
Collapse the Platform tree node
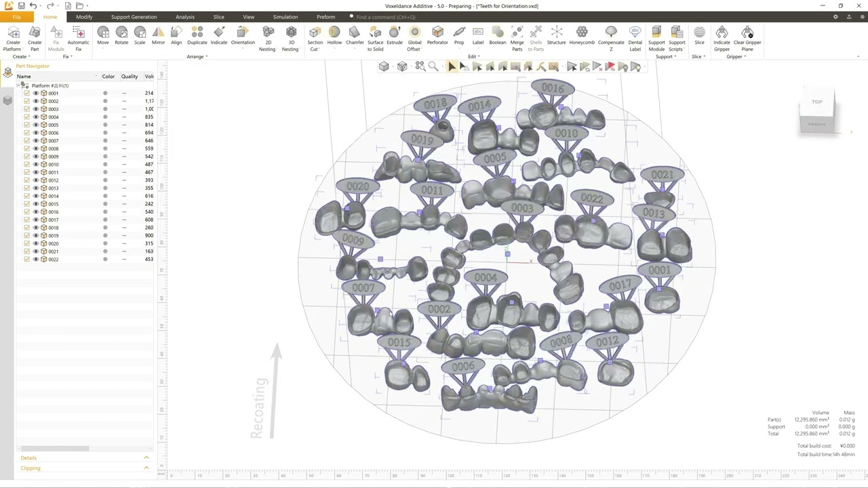[x=19, y=85]
